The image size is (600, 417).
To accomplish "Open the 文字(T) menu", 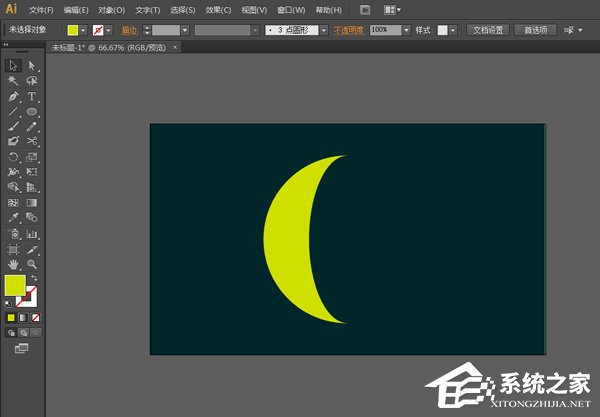I will click(x=148, y=10).
